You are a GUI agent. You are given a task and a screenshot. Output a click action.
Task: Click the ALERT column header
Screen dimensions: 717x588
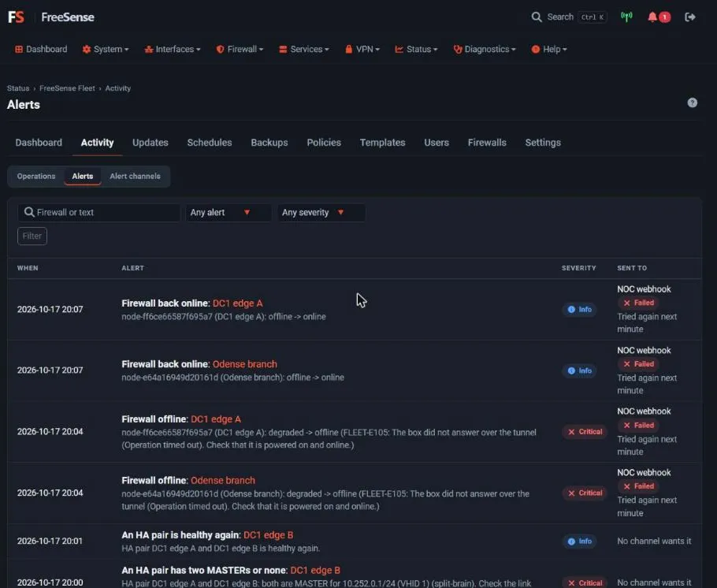(x=132, y=268)
